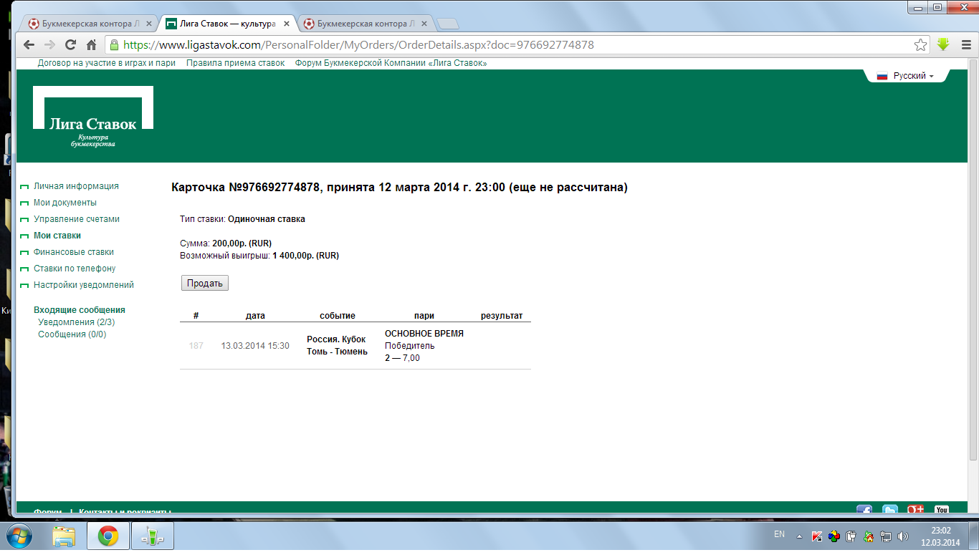Click the Show desktop strip
This screenshot has width=979, height=560.
[975, 536]
